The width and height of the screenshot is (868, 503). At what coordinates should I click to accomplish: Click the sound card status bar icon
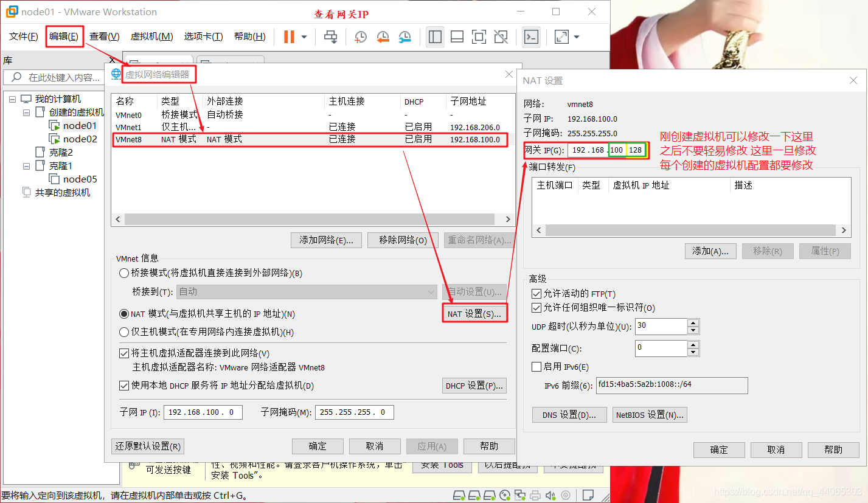[550, 495]
